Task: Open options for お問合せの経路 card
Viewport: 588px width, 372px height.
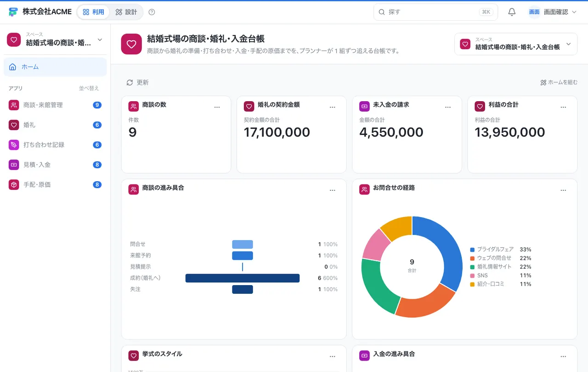Action: click(563, 190)
